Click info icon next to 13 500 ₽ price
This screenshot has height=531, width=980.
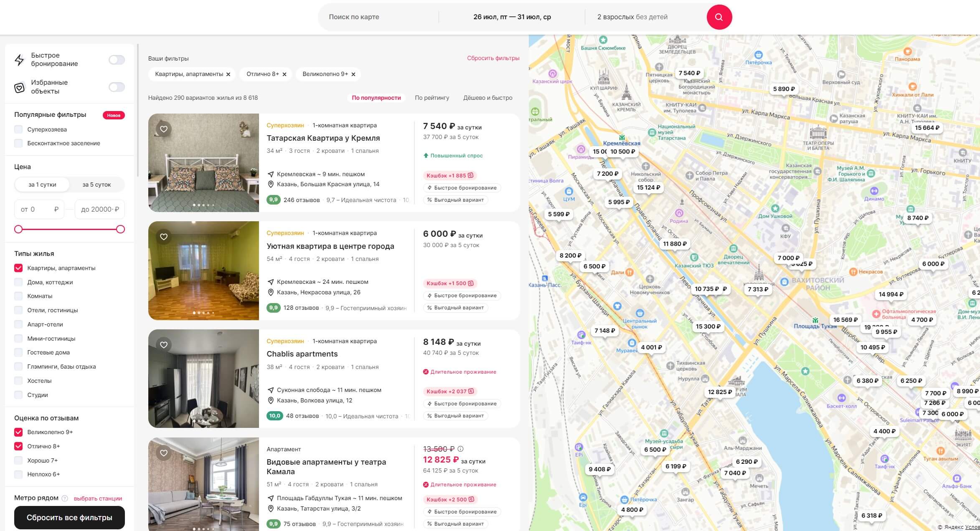(460, 449)
